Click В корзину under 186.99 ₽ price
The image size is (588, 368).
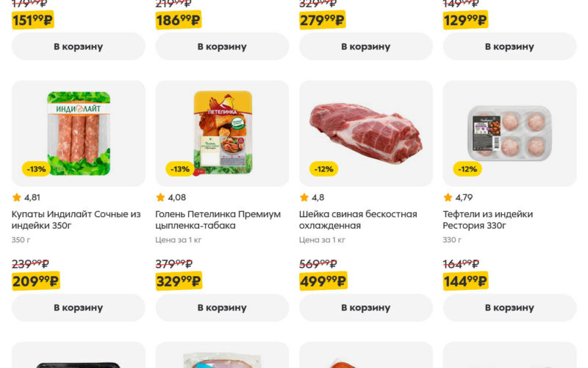click(x=222, y=46)
